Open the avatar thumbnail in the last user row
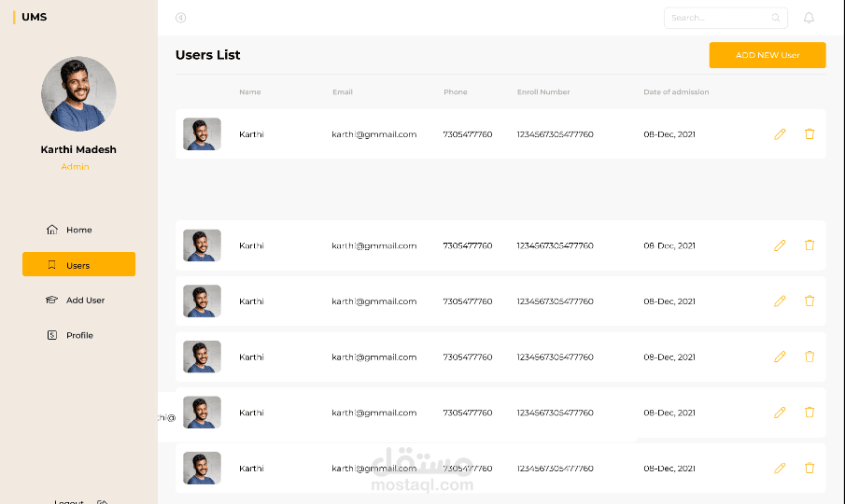The width and height of the screenshot is (845, 504). 202,468
